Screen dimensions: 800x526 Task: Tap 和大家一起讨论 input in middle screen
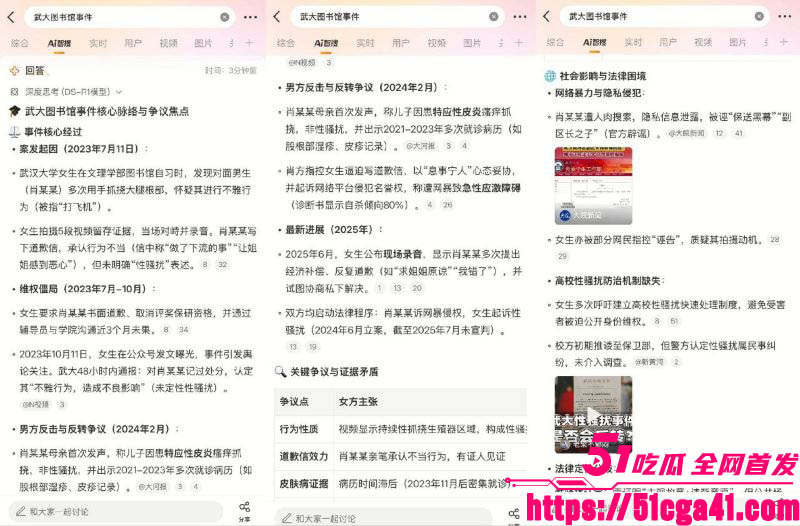coord(383,517)
